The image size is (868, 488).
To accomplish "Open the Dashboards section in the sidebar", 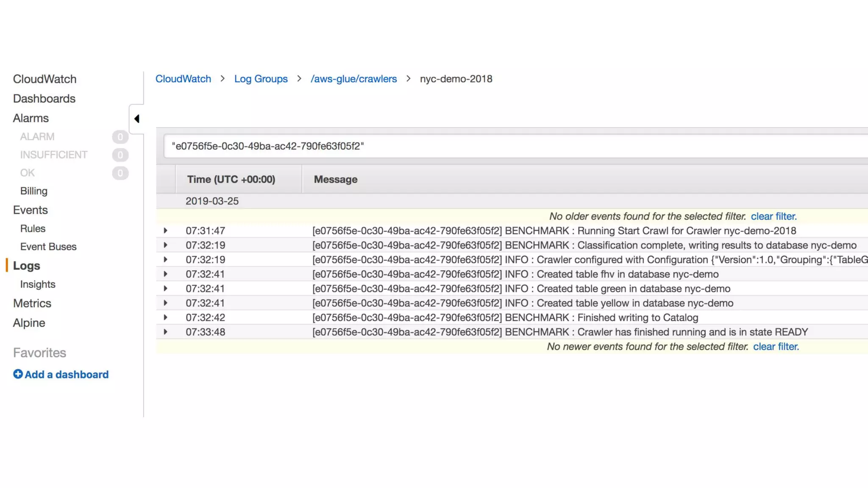I will [x=44, y=99].
